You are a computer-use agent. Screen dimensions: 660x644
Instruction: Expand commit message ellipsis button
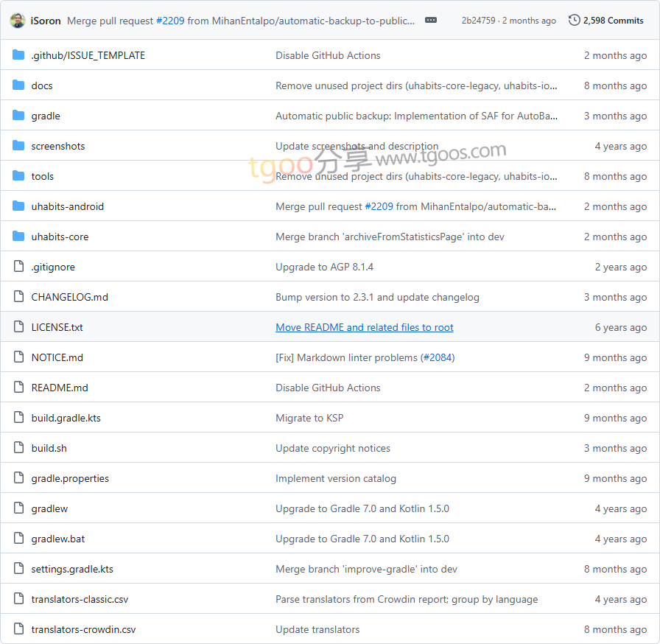431,21
